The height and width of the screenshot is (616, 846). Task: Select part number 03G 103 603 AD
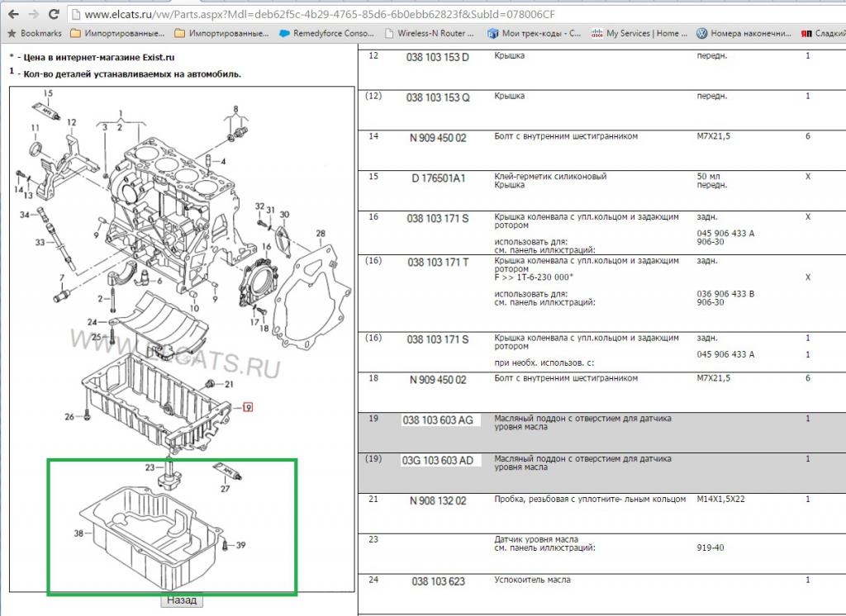[438, 461]
